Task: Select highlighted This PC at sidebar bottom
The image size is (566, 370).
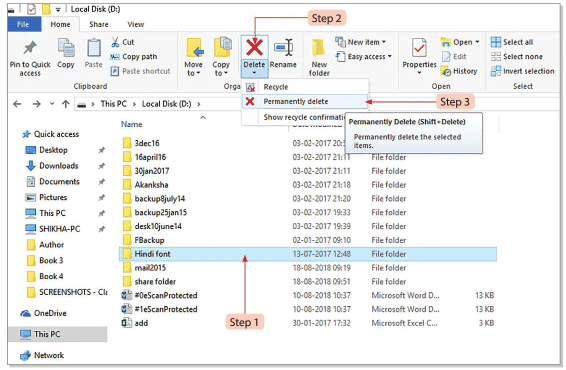Action: point(57,334)
